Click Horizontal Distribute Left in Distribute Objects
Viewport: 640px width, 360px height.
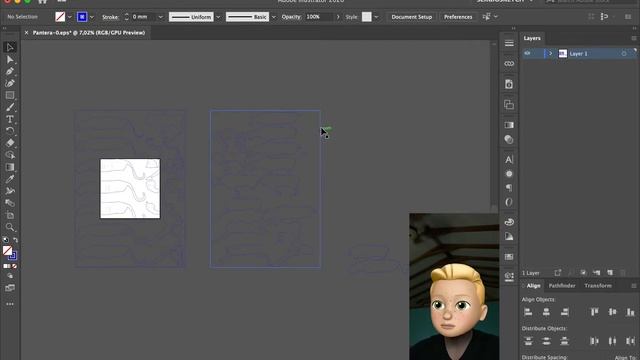[x=594, y=341]
